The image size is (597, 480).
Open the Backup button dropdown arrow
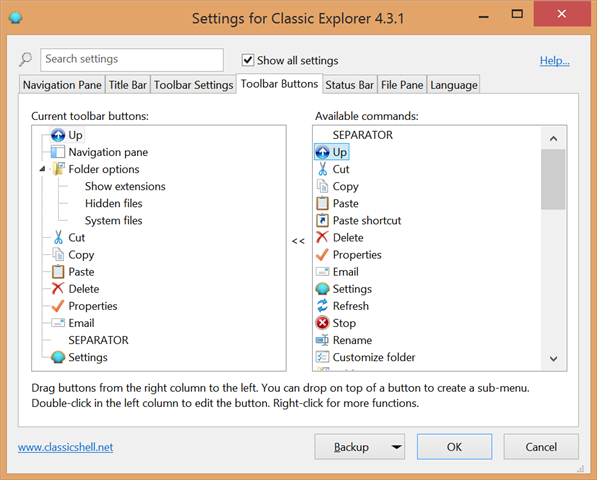click(x=396, y=447)
